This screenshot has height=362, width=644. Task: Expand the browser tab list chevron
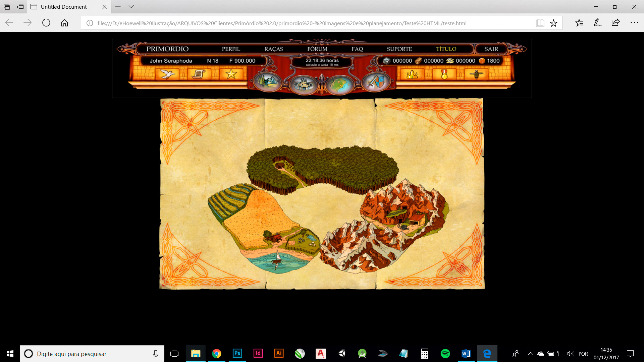point(131,7)
